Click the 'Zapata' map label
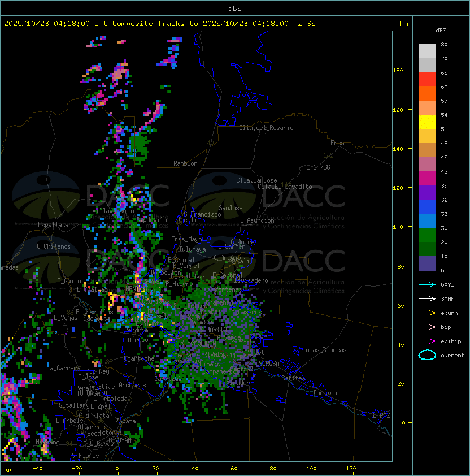Viewport: 470px width, 476px height. pyautogui.click(x=125, y=421)
